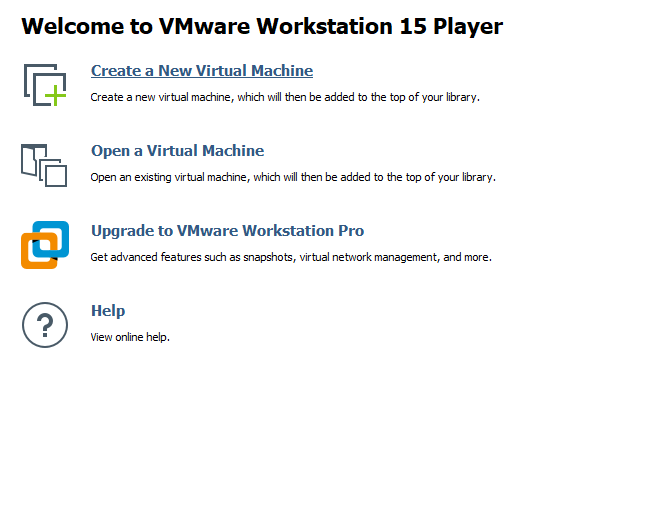This screenshot has width=658, height=514.
Task: Click description 'Create a new virtual machine, which will then be added...'
Action: (285, 97)
